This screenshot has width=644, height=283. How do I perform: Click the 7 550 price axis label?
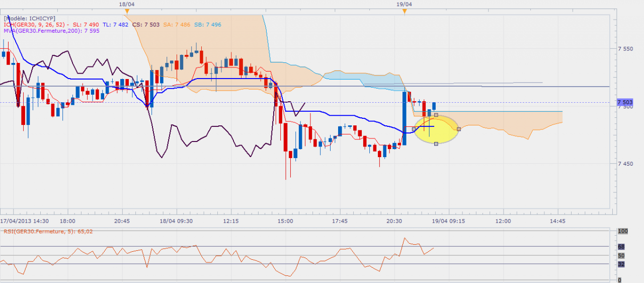point(625,49)
